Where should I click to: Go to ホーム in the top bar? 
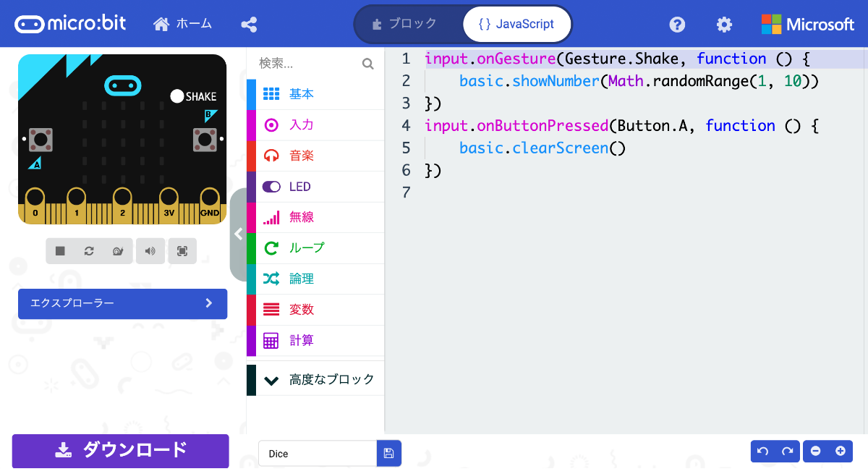[182, 23]
